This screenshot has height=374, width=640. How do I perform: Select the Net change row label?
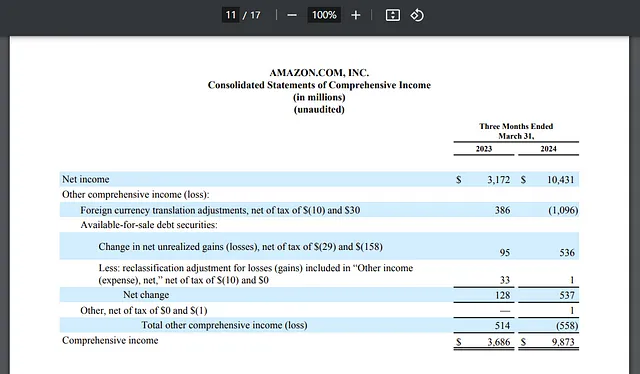pyautogui.click(x=146, y=295)
